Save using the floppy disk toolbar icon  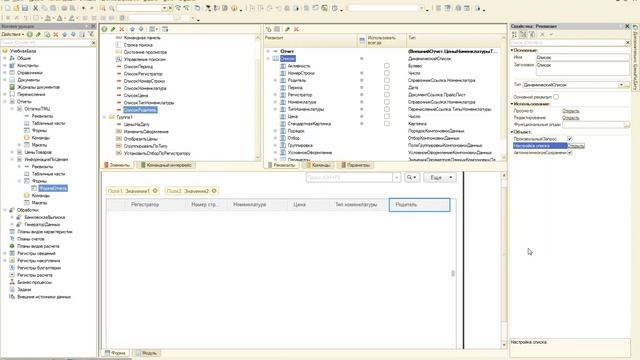[25, 8]
